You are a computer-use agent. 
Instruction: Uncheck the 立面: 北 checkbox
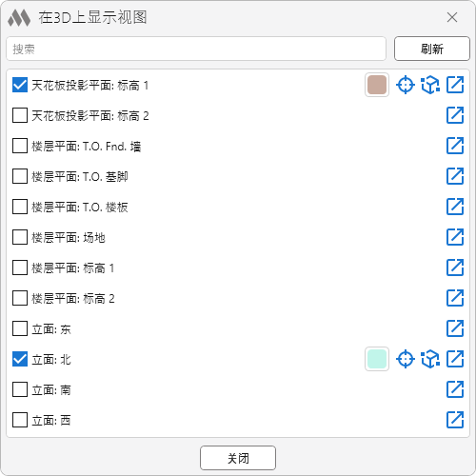click(20, 359)
